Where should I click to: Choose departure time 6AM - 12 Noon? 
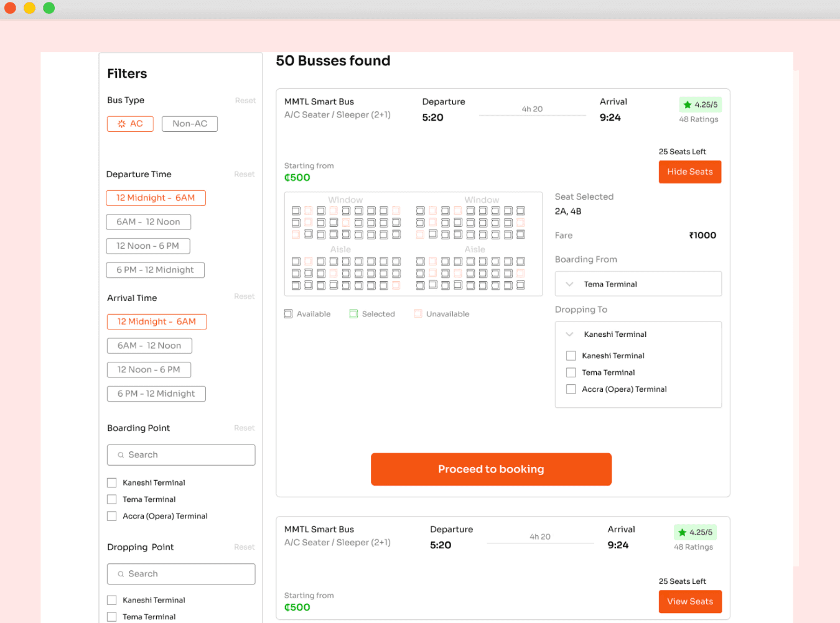(x=149, y=222)
